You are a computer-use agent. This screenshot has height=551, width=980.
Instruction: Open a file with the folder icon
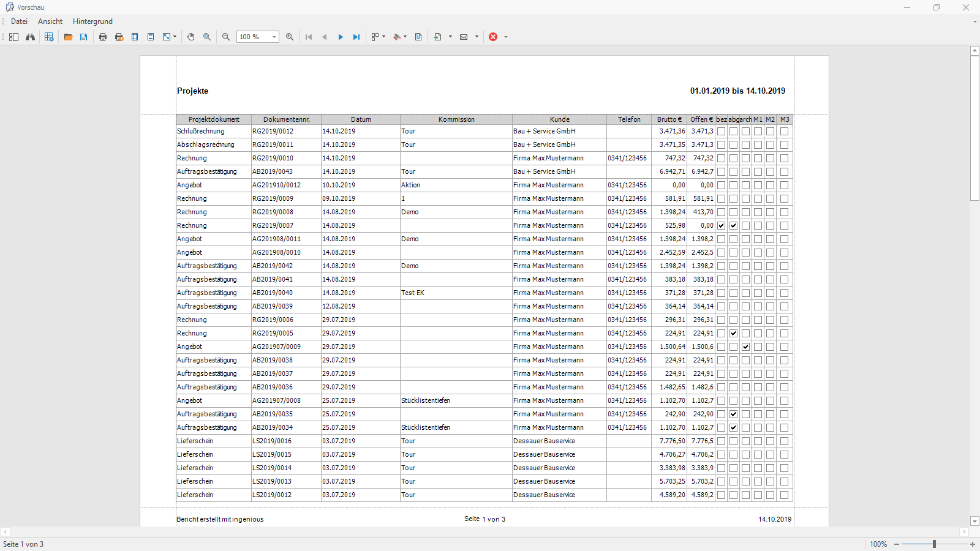tap(68, 37)
